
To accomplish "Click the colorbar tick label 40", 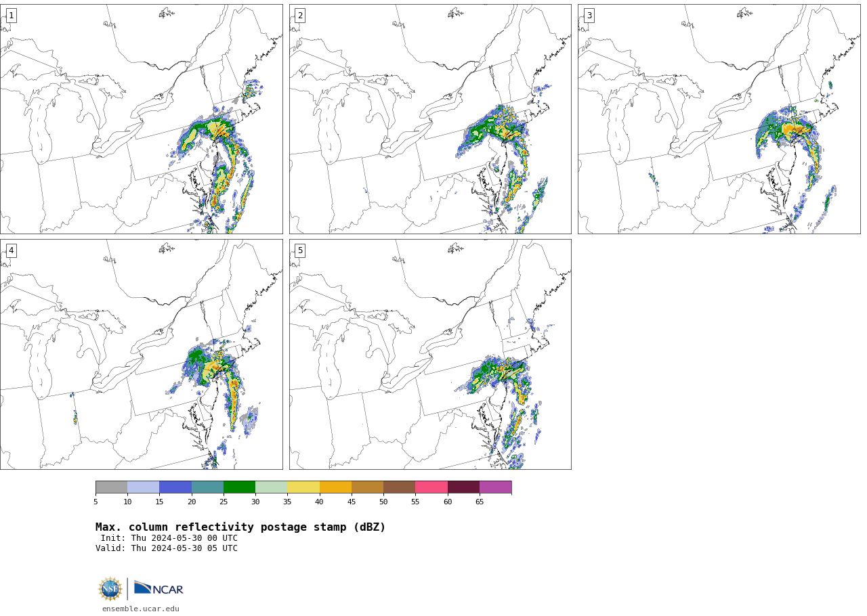I will pos(319,502).
